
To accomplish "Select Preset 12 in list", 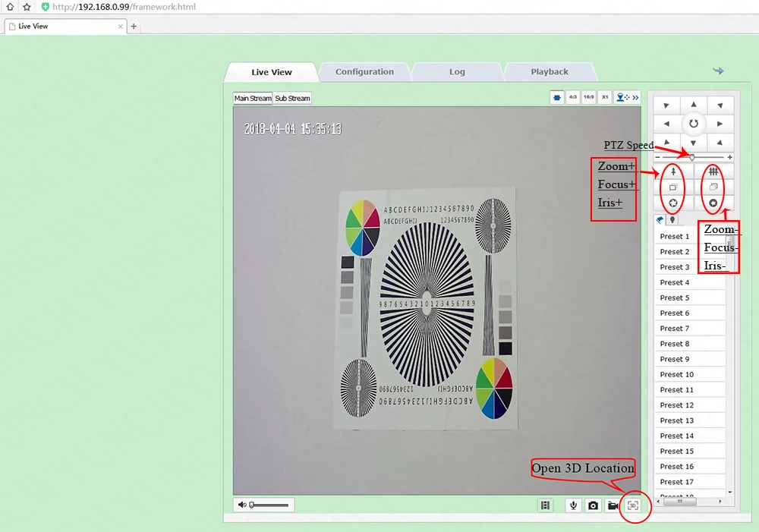I will (x=690, y=405).
